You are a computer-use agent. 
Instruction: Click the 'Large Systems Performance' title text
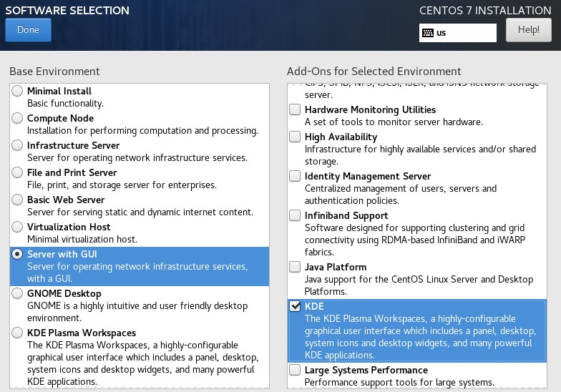coord(366,370)
